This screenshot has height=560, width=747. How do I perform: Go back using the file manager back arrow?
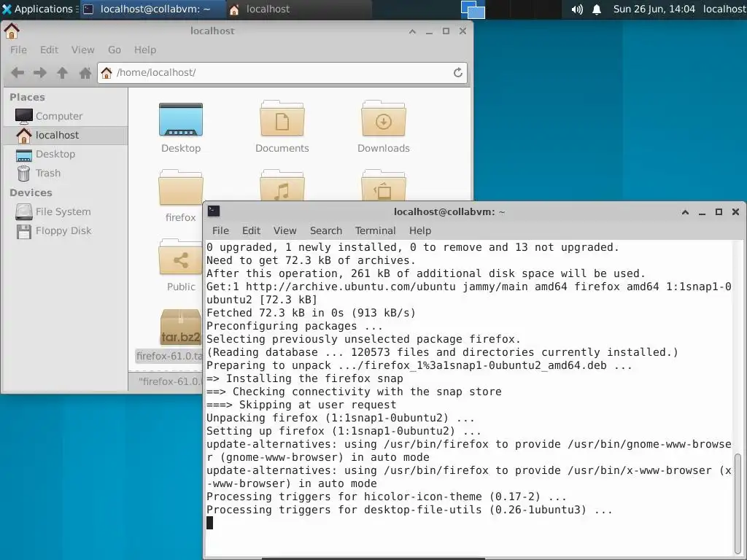[18, 73]
